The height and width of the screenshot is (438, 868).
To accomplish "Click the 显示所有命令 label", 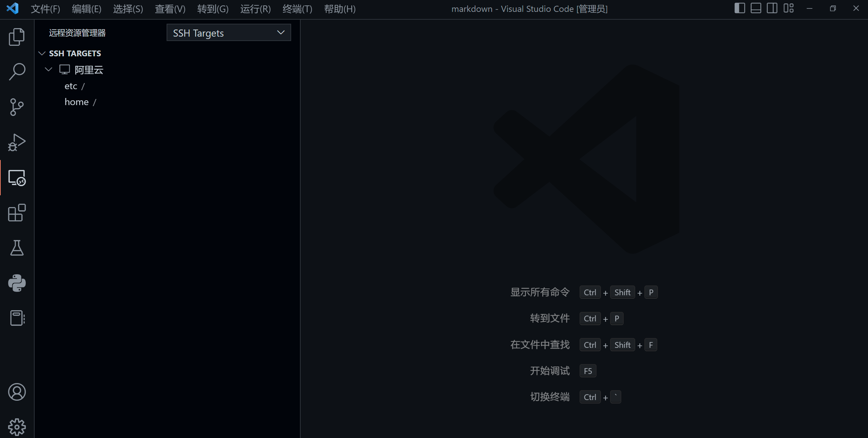I will pos(540,292).
